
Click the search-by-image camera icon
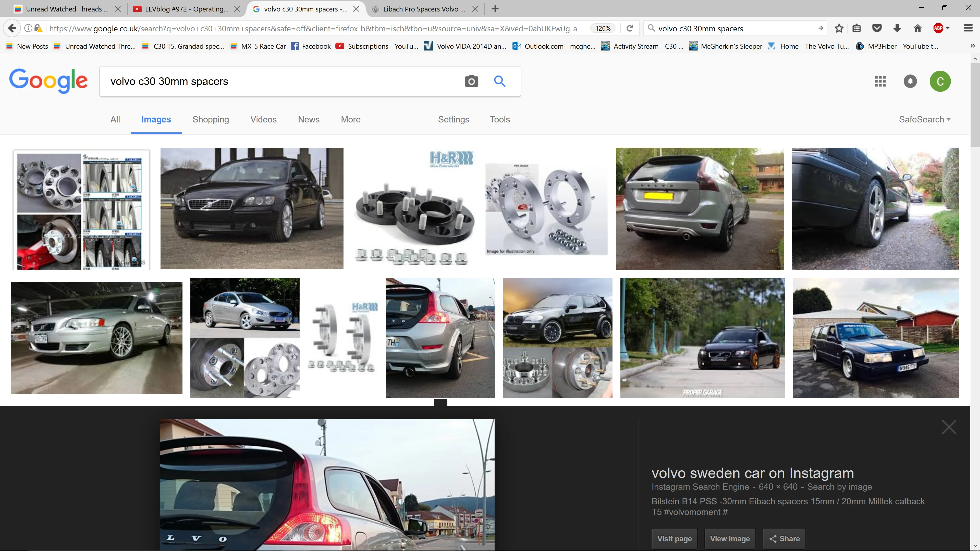[x=471, y=81]
